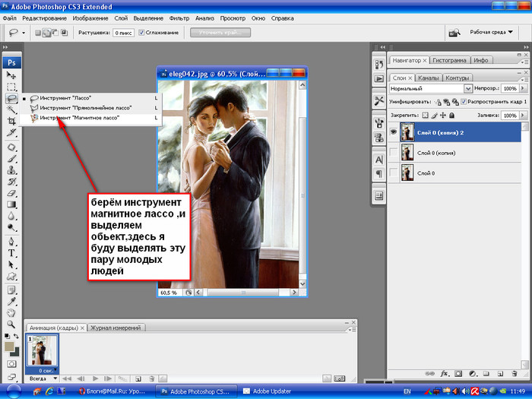This screenshot has width=532, height=399.
Task: Toggle the Распространить кадр 1 checkbox
Action: coord(464,101)
